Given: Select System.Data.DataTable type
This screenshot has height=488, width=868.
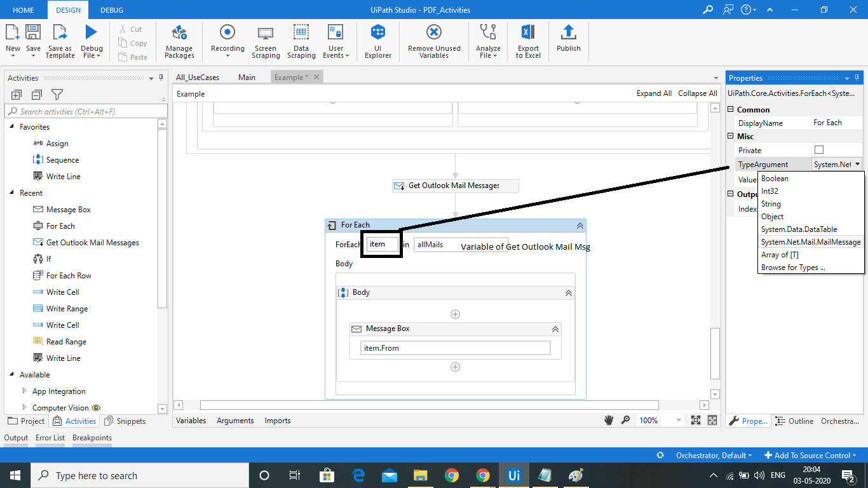Looking at the screenshot, I should point(799,229).
